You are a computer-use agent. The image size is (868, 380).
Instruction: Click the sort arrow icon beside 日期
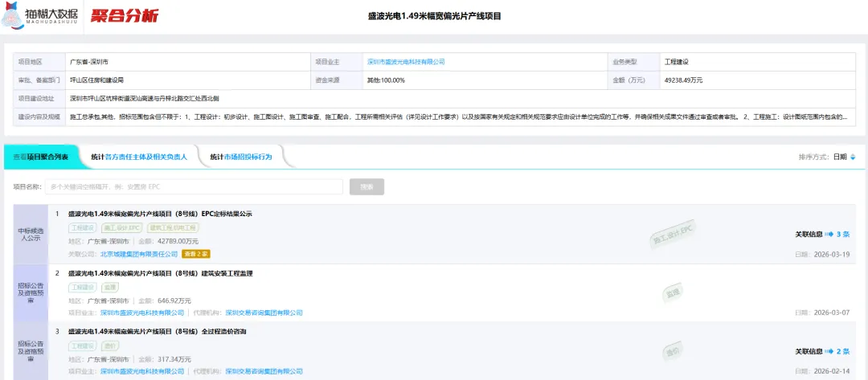853,157
